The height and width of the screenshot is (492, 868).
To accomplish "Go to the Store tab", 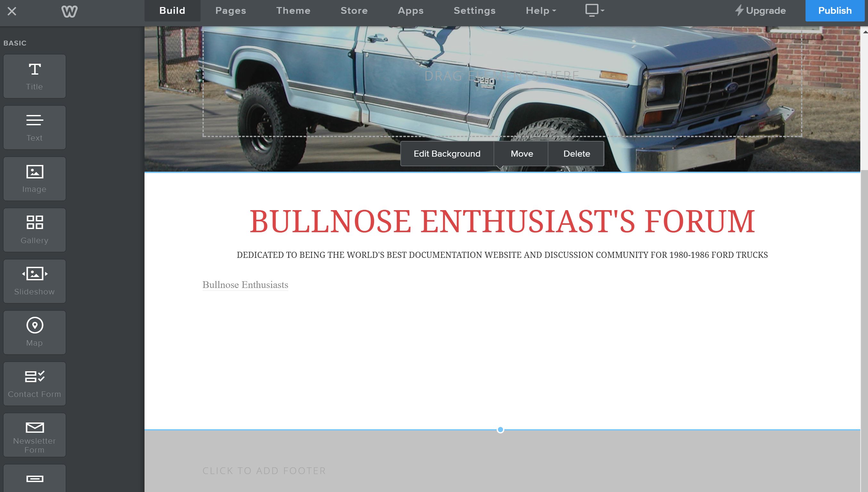I will [354, 11].
